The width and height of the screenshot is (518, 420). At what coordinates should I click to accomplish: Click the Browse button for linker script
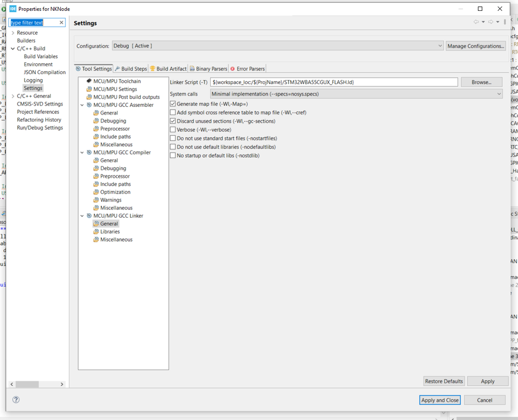481,82
